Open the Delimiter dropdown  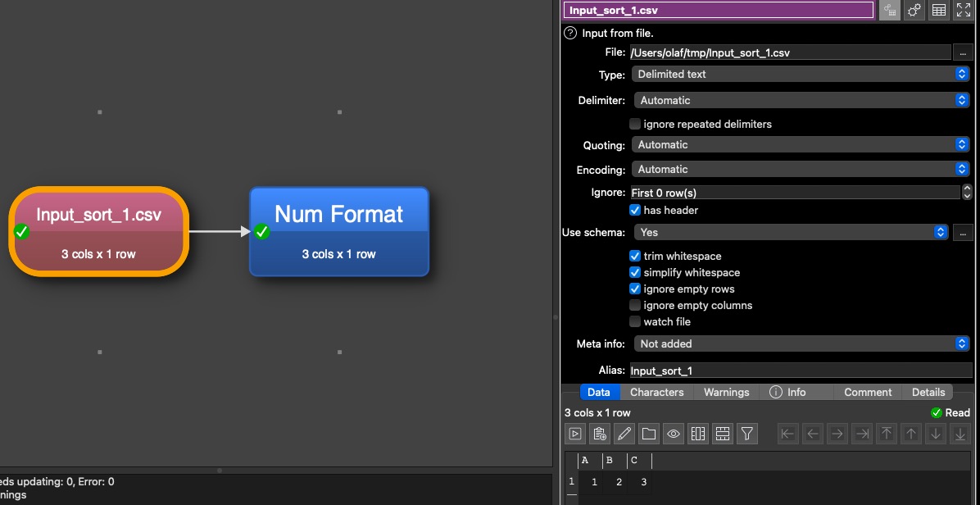[802, 100]
